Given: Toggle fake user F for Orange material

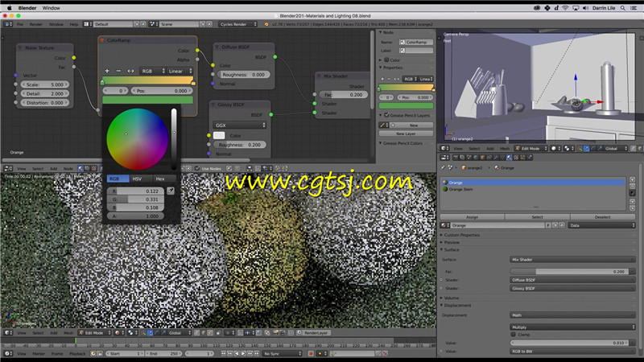Looking at the screenshot, I should click(x=548, y=225).
